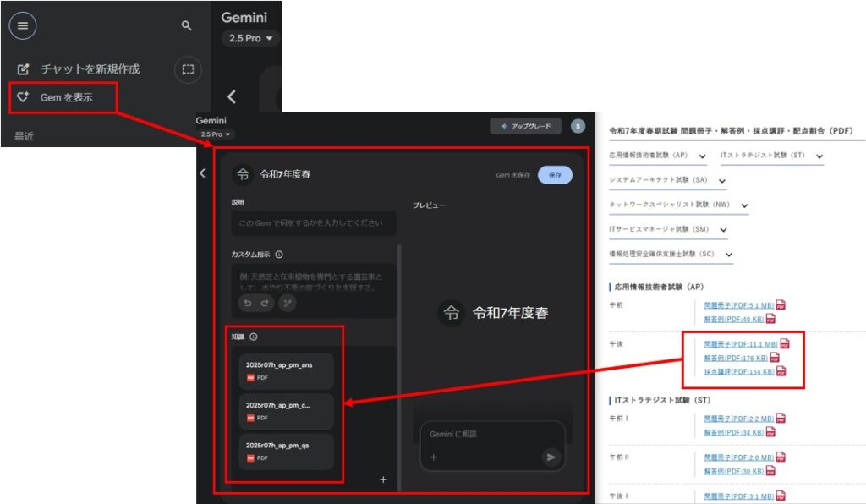Add a knowledge file with plus icon
This screenshot has width=866, height=504.
click(383, 479)
